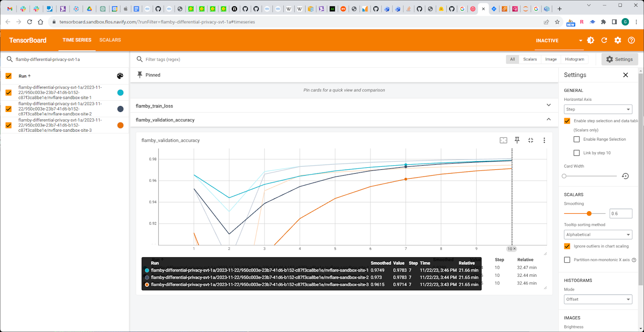The height and width of the screenshot is (332, 644).
Task: Adjust the Smoothing slider handle
Action: pyautogui.click(x=589, y=214)
